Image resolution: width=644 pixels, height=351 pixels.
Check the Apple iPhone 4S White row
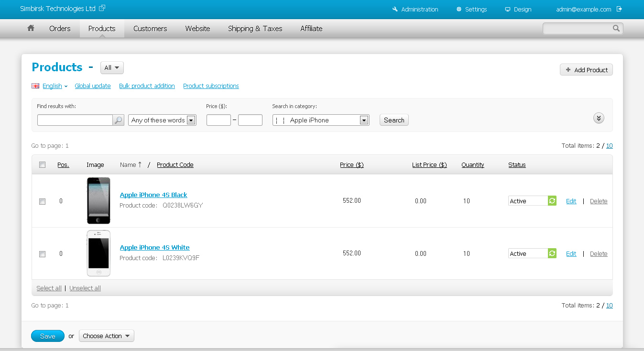point(42,254)
